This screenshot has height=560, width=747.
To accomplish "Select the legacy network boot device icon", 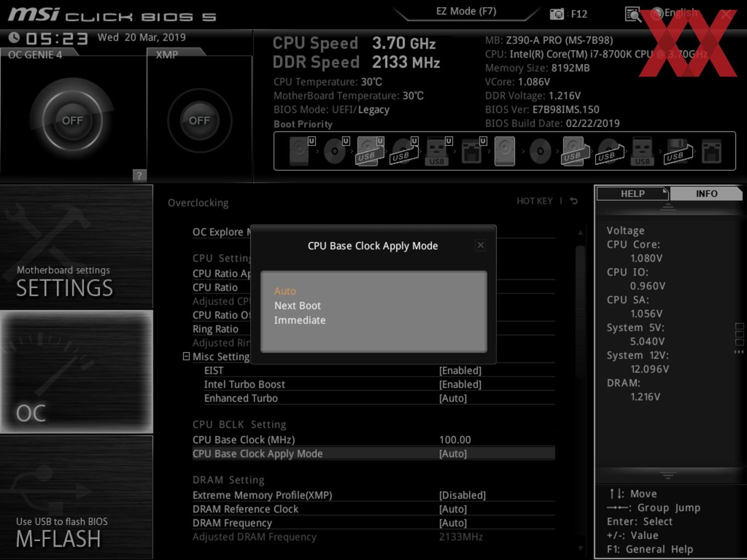I will pos(711,151).
